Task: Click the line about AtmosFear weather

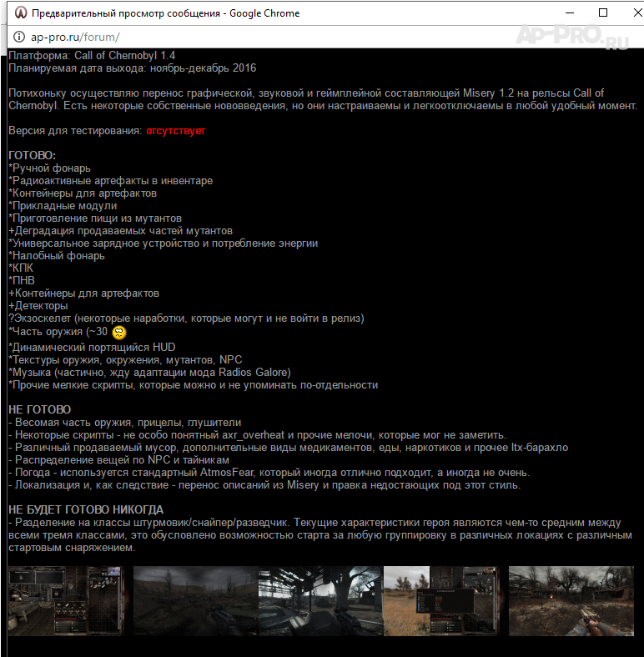Action: (269, 473)
